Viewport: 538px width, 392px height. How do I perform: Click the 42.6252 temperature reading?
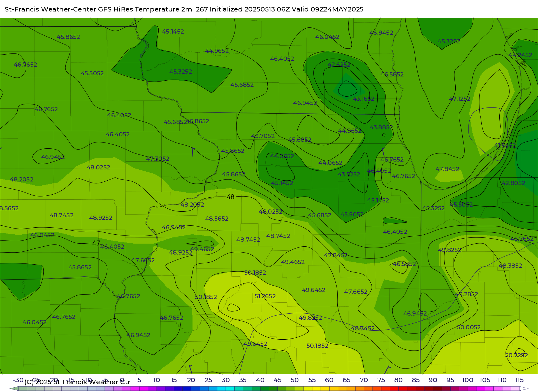339,65
